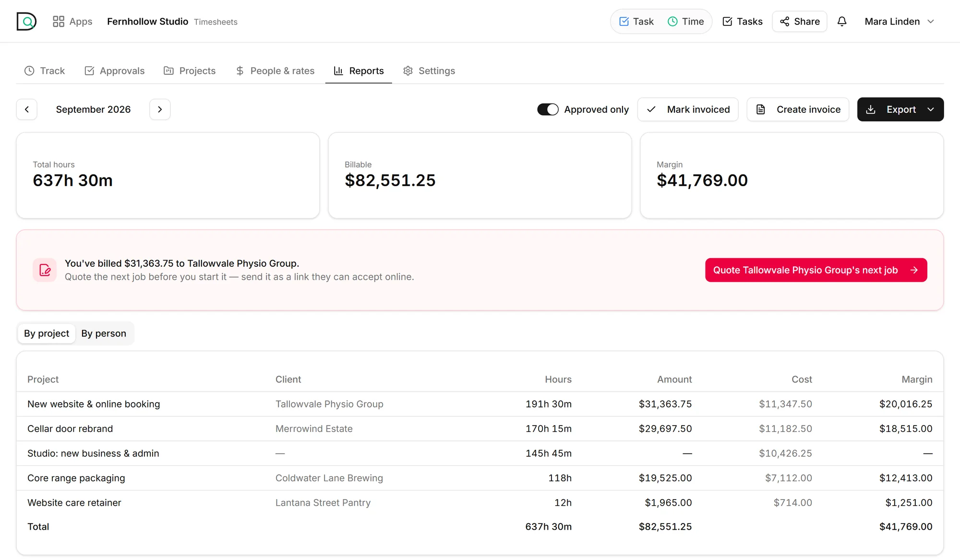Image resolution: width=960 pixels, height=560 pixels.
Task: Open the notifications bell
Action: pos(842,22)
